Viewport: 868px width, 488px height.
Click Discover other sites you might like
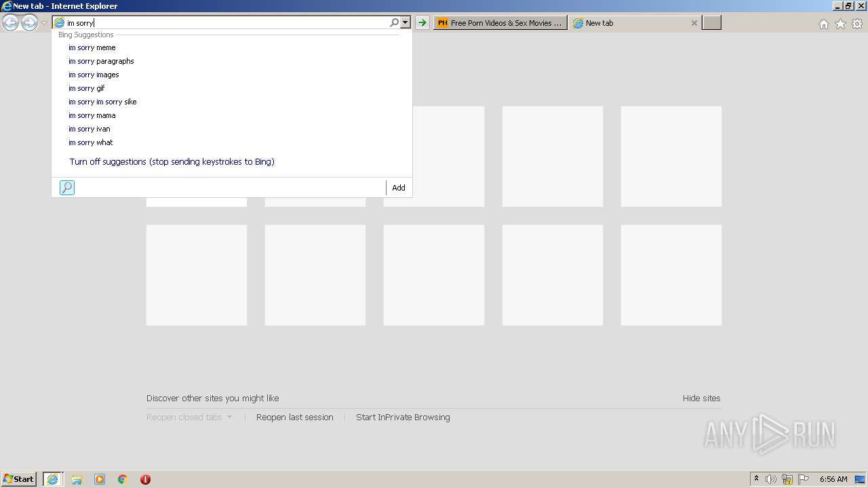(213, 399)
